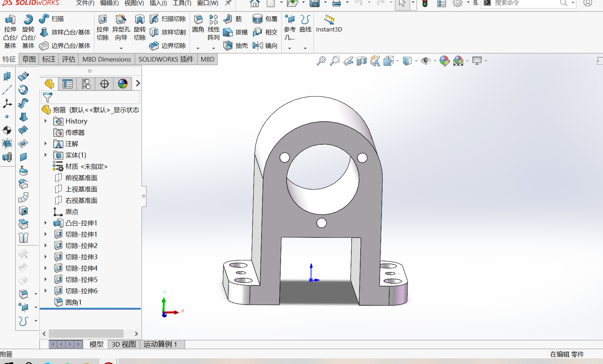Choose Boundary Cut (边界切除)
Screen dimensions: 603x364
[168, 46]
